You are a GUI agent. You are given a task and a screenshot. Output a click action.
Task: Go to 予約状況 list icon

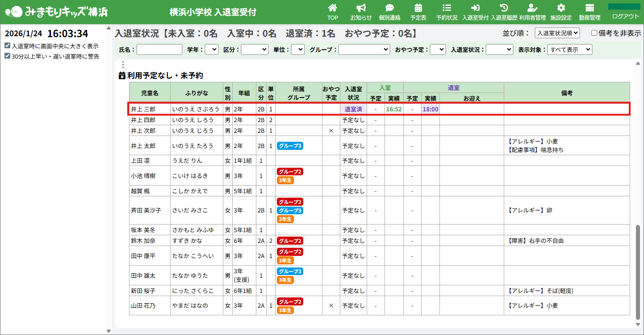tap(447, 8)
